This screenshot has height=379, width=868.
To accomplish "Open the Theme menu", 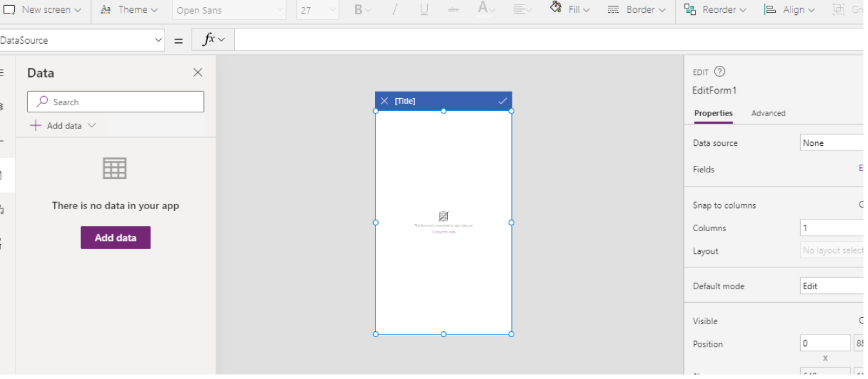I will pyautogui.click(x=130, y=10).
